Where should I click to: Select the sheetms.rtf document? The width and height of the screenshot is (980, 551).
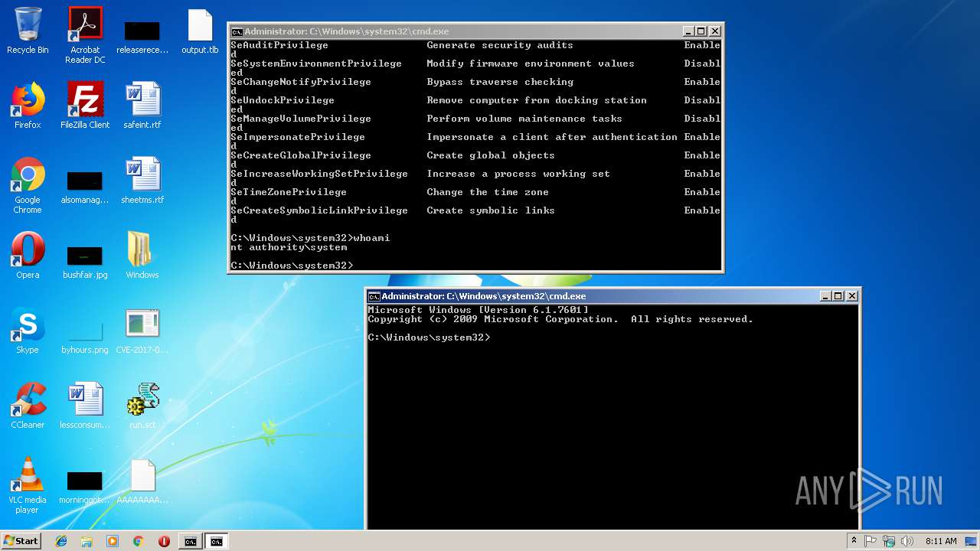coord(142,181)
